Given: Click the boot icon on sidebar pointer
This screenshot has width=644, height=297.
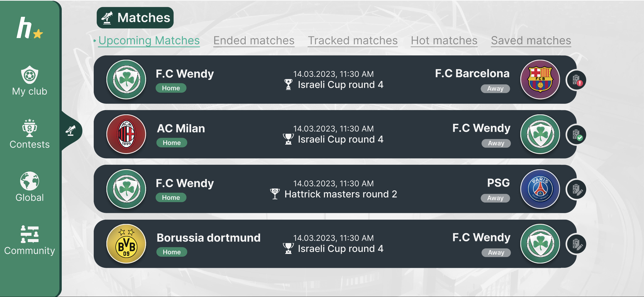Looking at the screenshot, I should pyautogui.click(x=71, y=130).
